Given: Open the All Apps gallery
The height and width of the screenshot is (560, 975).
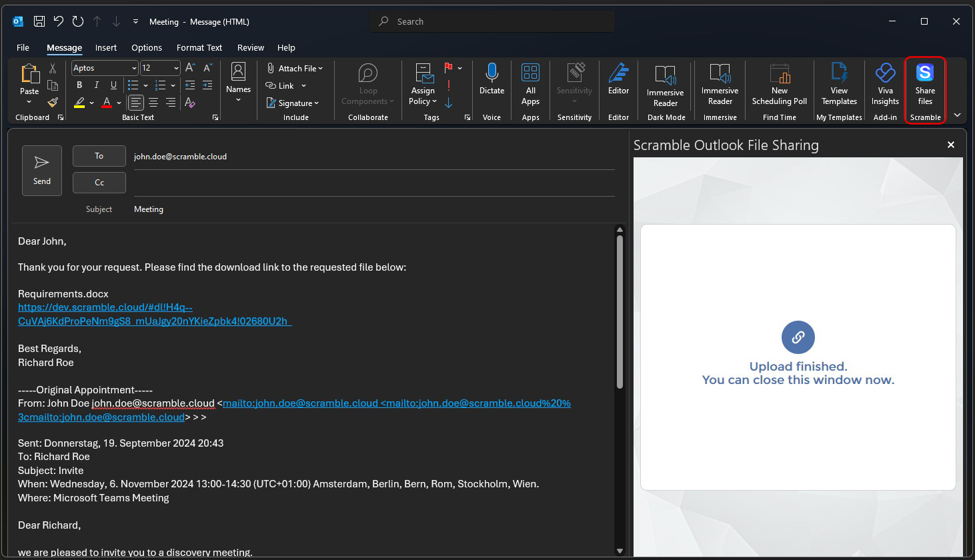Looking at the screenshot, I should click(x=530, y=84).
